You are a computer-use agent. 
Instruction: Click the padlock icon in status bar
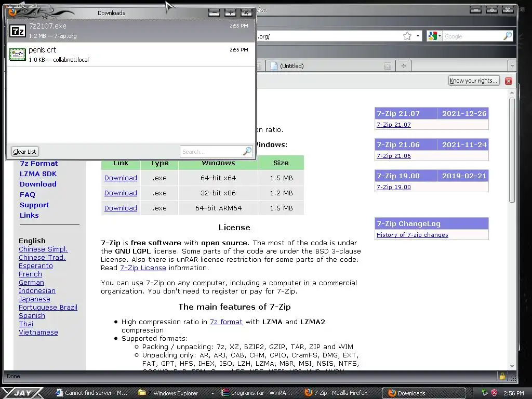pos(502,376)
